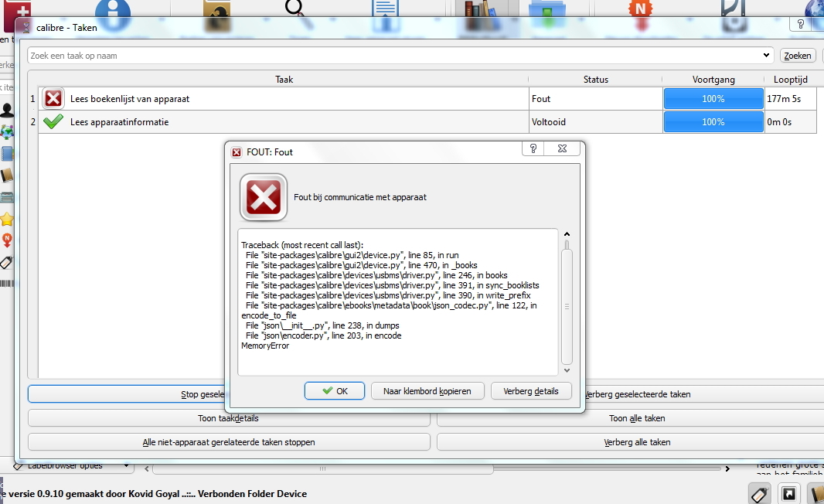Click the News N icon in calibre sidebar

click(x=7, y=240)
